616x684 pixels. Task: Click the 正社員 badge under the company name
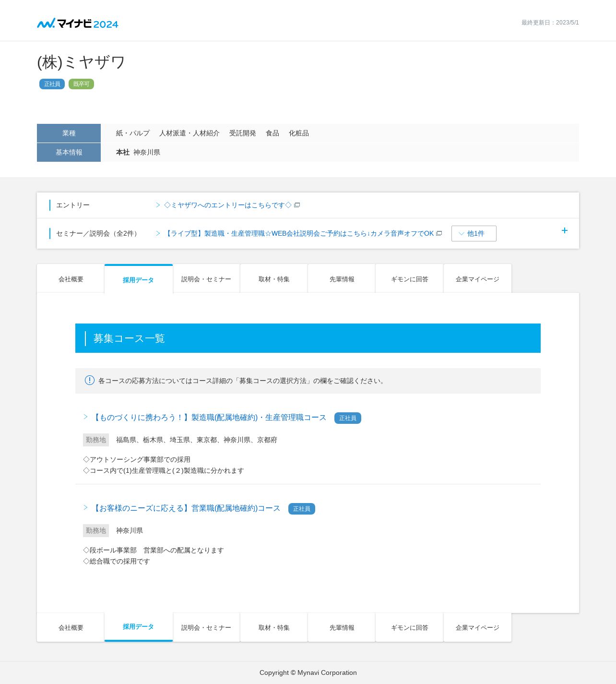(x=52, y=84)
